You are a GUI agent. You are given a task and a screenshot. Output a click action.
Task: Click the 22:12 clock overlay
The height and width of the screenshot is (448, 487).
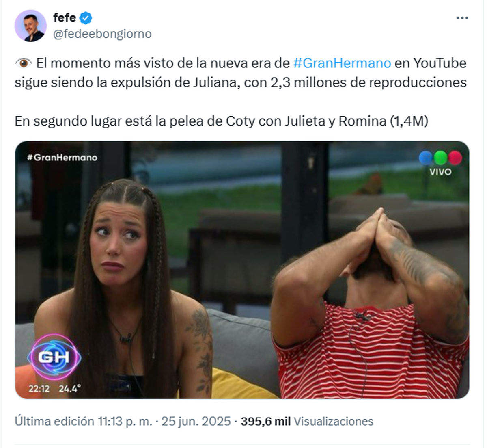pyautogui.click(x=39, y=389)
